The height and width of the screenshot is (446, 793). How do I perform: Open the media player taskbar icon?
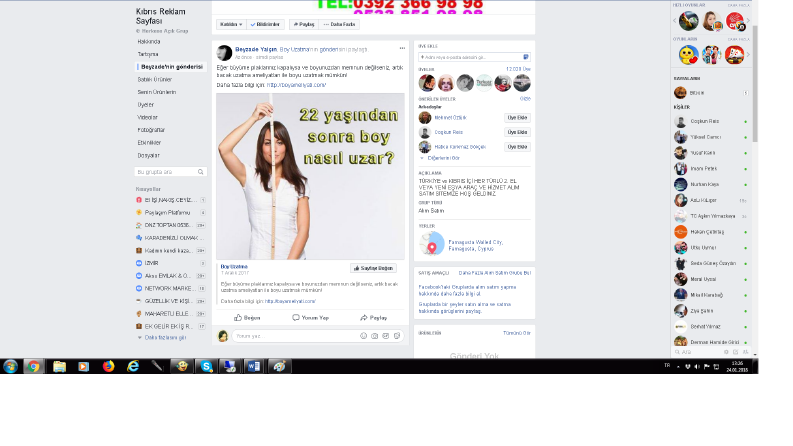pyautogui.click(x=83, y=366)
